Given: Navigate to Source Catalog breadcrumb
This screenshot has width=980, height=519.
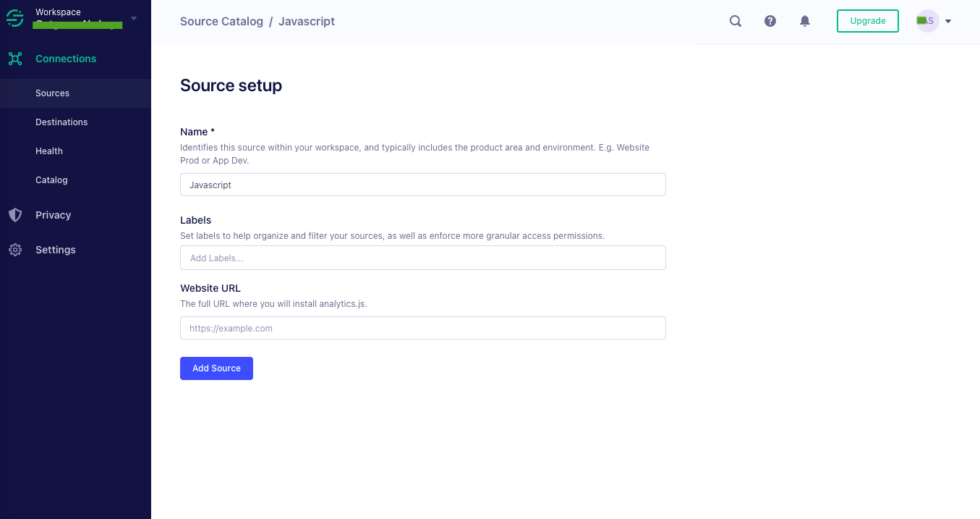Looking at the screenshot, I should 221,21.
